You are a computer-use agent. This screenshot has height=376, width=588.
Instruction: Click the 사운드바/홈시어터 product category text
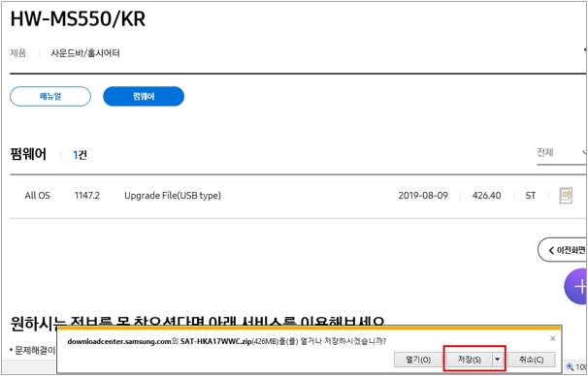(x=85, y=53)
